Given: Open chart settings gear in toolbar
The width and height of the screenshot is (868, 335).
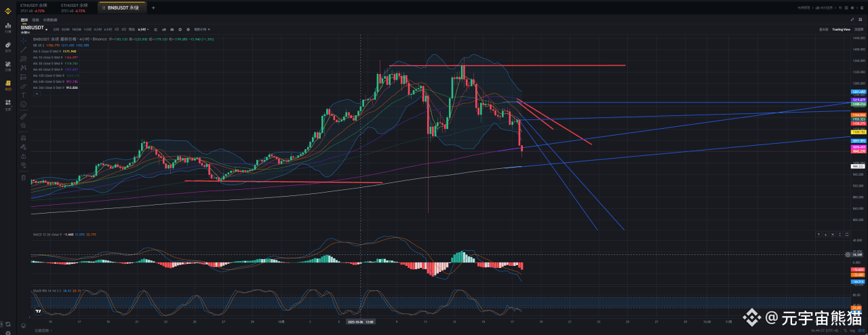Looking at the screenshot, I should click(188, 29).
